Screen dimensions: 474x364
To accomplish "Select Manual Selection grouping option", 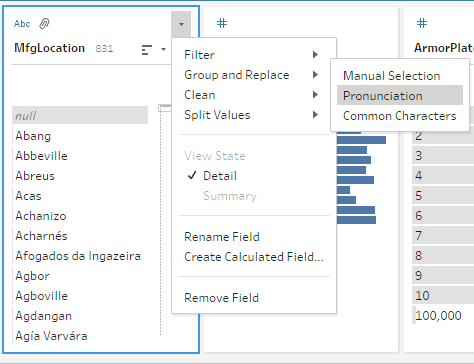I will (x=400, y=76).
